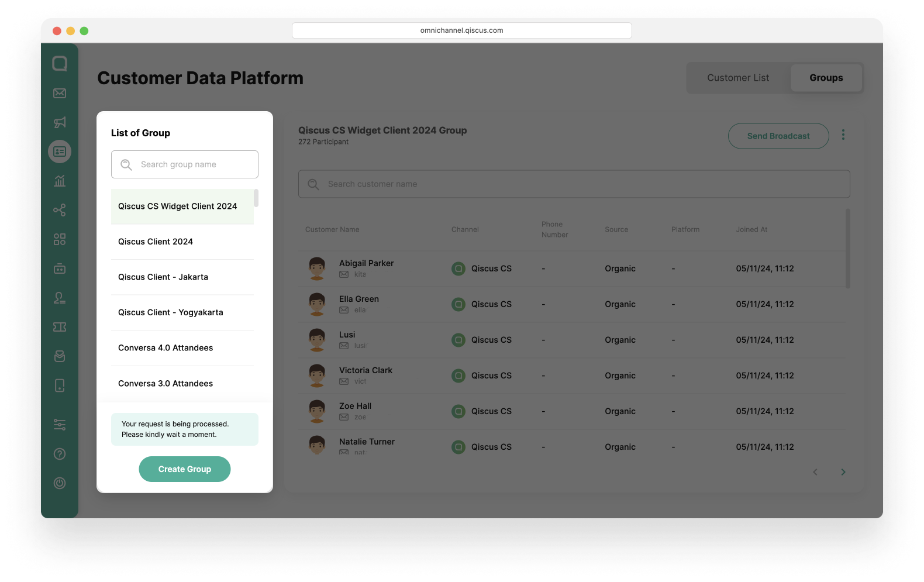This screenshot has height=582, width=924.
Task: Select Conversa 3.0 Attandees group
Action: tap(182, 384)
